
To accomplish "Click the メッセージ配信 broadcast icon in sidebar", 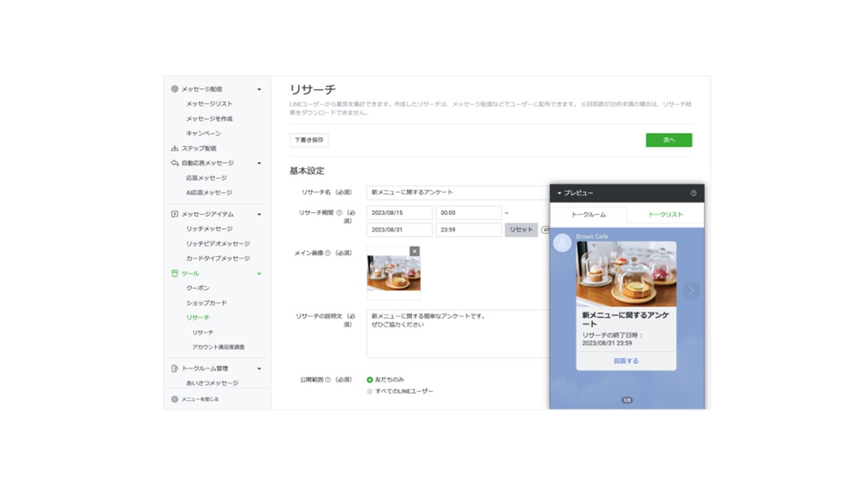I will click(174, 89).
